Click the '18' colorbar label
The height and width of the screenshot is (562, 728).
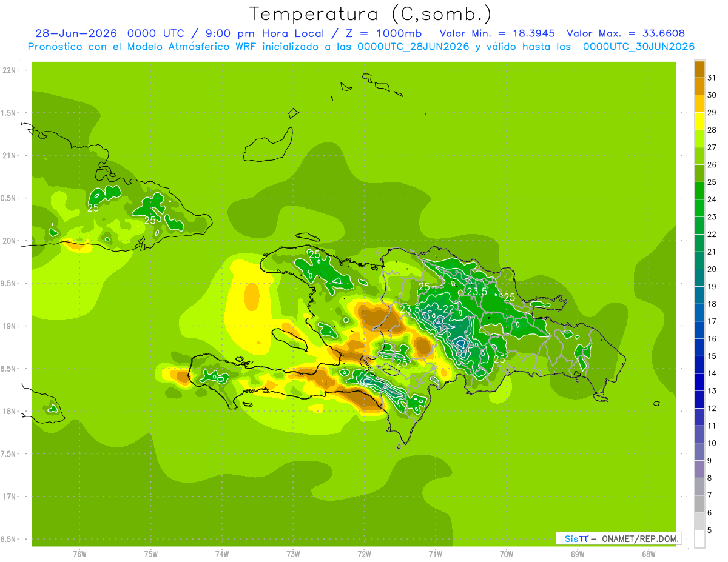coord(712,304)
